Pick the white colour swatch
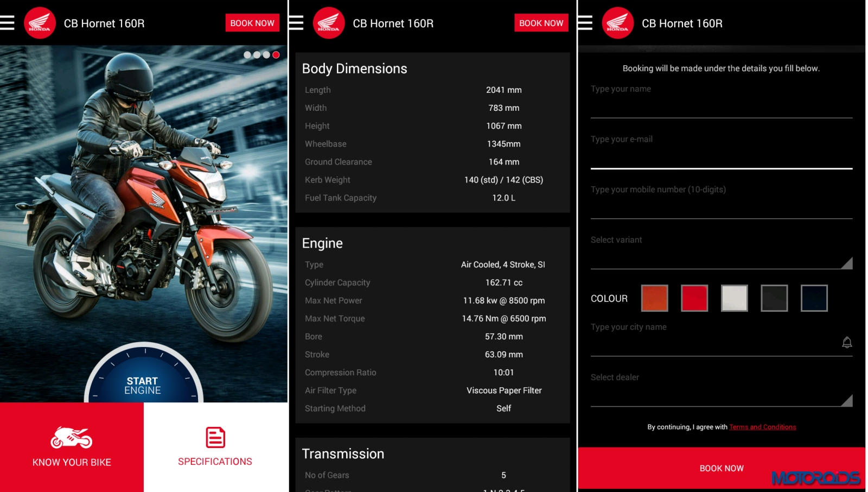The image size is (868, 492). pos(735,298)
